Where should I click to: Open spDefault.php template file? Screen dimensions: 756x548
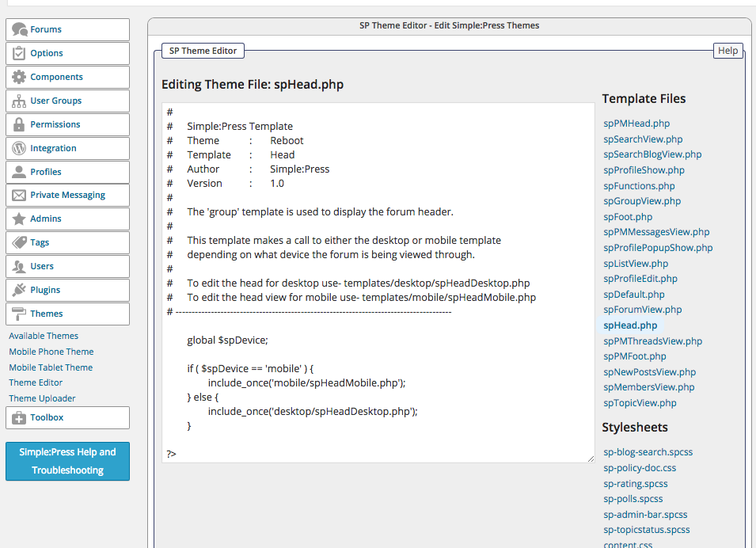[633, 295]
